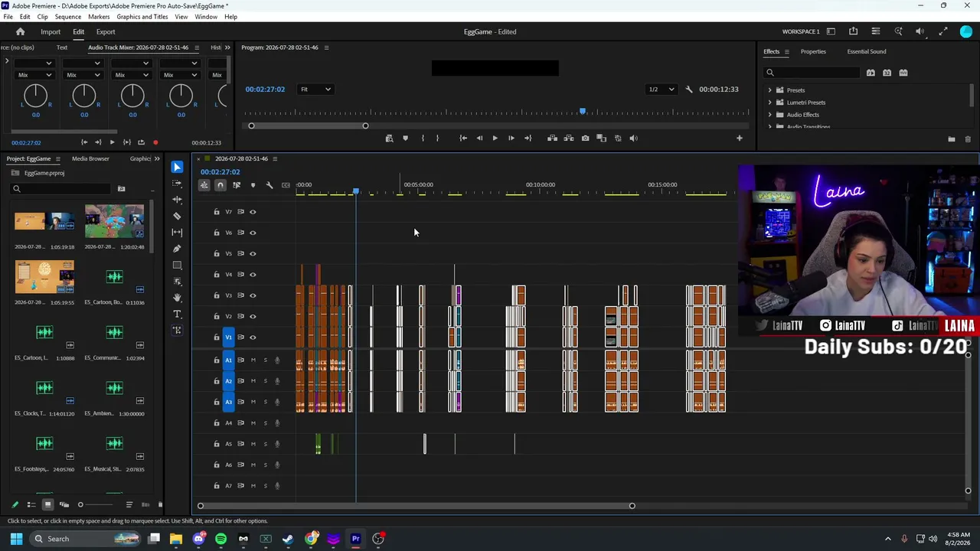980x551 pixels.
Task: Step back one frame in Program monitor
Action: [479, 139]
